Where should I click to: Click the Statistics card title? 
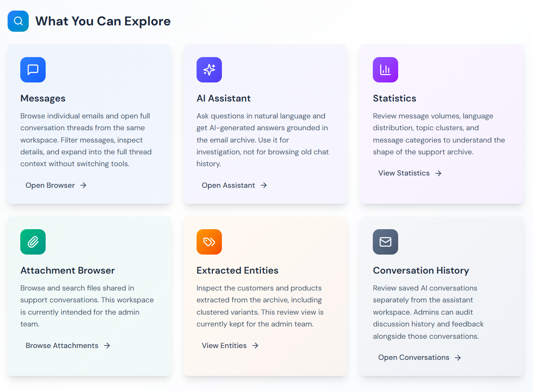tap(394, 98)
